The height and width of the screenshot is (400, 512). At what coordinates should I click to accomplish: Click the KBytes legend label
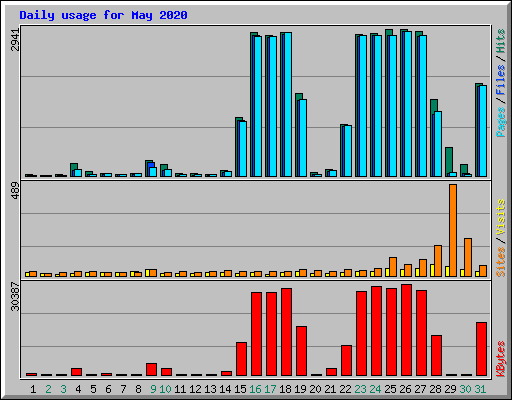501,359
